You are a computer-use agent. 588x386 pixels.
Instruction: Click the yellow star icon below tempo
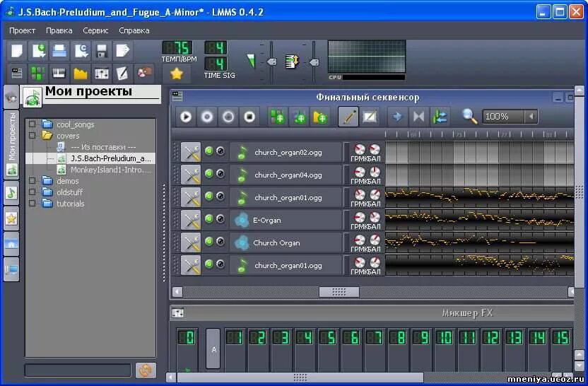[176, 74]
